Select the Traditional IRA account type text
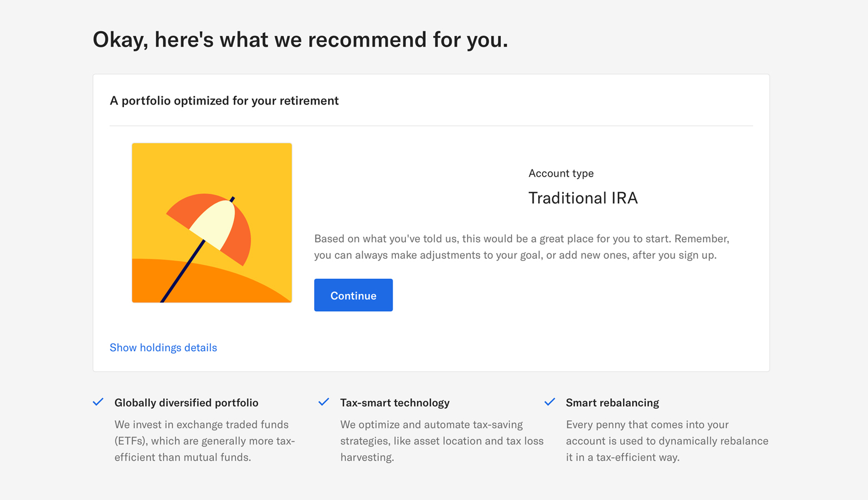 tap(583, 198)
